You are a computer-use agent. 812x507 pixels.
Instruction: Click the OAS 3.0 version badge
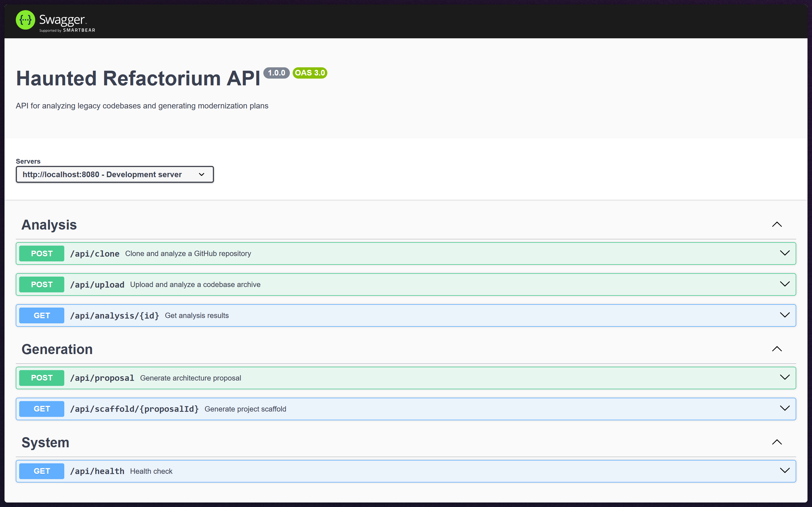[x=309, y=73]
